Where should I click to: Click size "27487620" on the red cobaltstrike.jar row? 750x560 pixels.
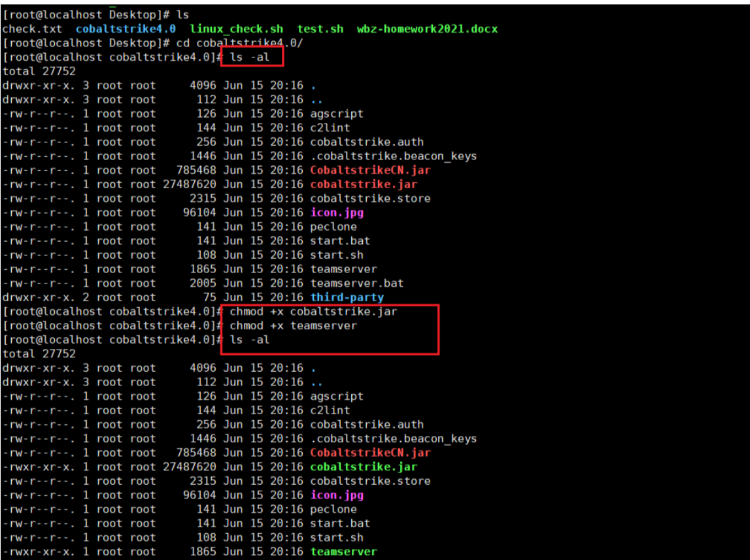190,184
